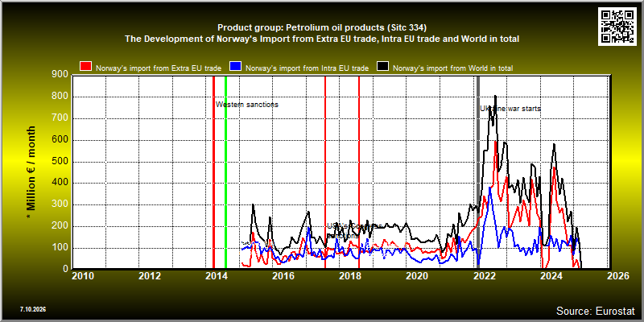Click the 'Source: Eurostat' text

click(595, 311)
